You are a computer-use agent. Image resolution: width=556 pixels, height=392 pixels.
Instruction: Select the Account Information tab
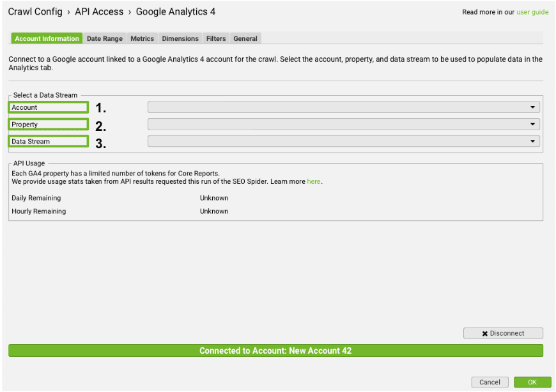coord(46,38)
